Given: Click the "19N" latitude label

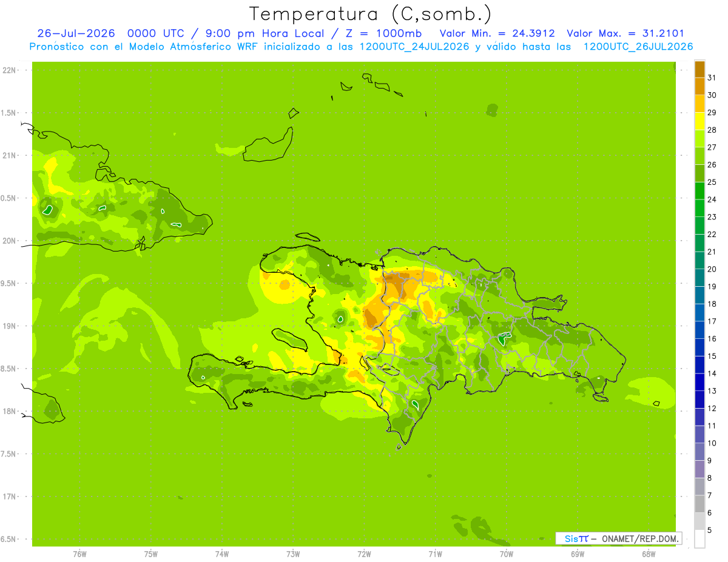Looking at the screenshot, I should tap(9, 326).
